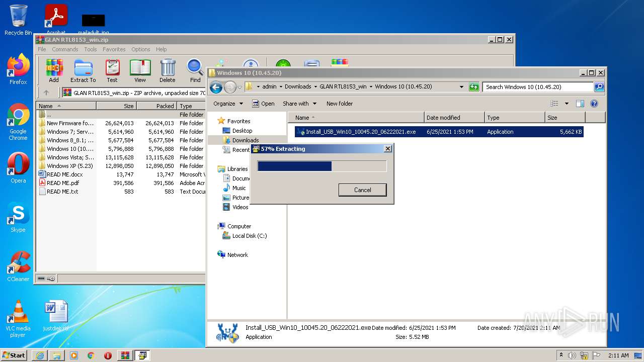Image resolution: width=644 pixels, height=362 pixels.
Task: Open the change view dropdown arrow
Action: point(567,104)
